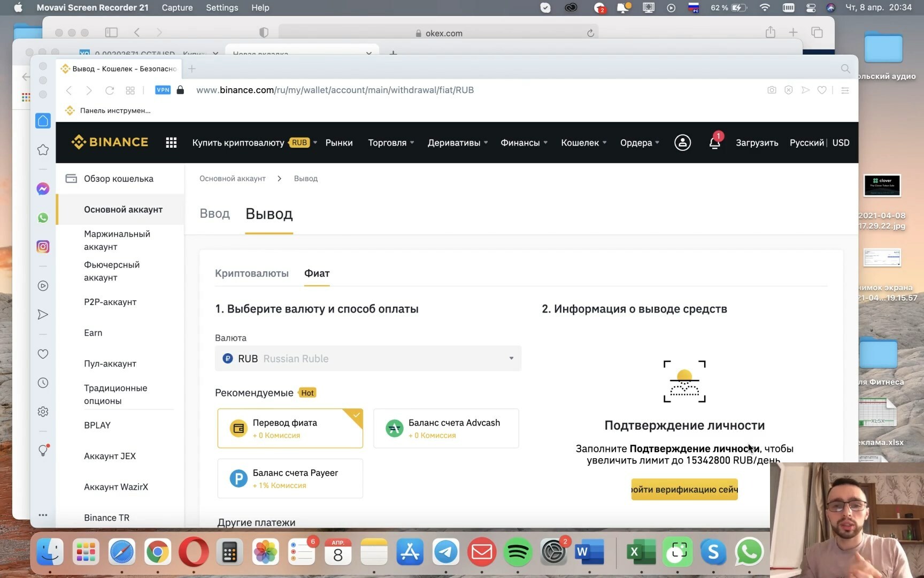Open the Binance apps grid menu

click(171, 143)
